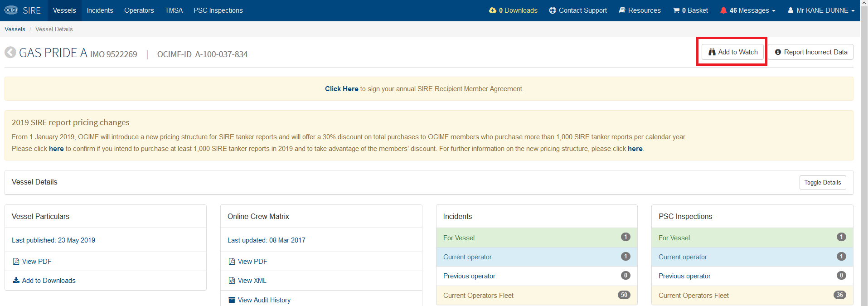The image size is (868, 306).
Task: Click Add to Downloads link
Action: [49, 281]
